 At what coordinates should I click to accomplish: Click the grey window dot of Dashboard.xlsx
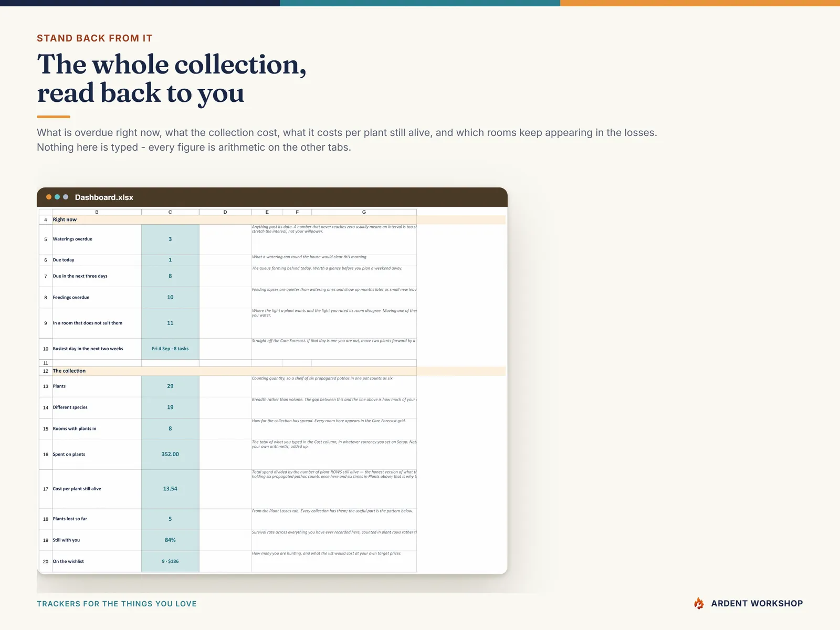click(x=66, y=197)
